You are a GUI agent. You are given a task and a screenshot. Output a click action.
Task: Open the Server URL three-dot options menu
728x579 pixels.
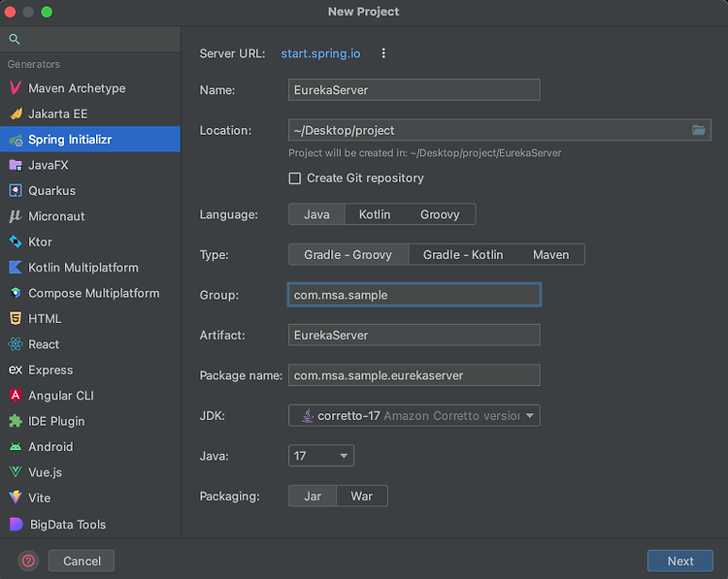383,53
